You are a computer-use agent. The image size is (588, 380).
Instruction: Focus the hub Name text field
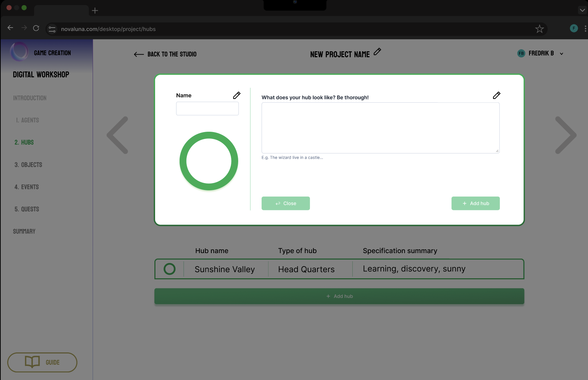[x=207, y=109]
